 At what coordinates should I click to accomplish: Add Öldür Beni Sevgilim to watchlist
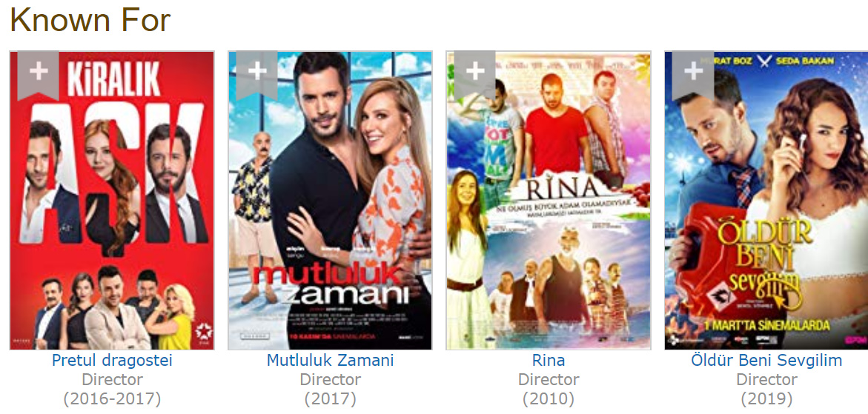click(693, 75)
